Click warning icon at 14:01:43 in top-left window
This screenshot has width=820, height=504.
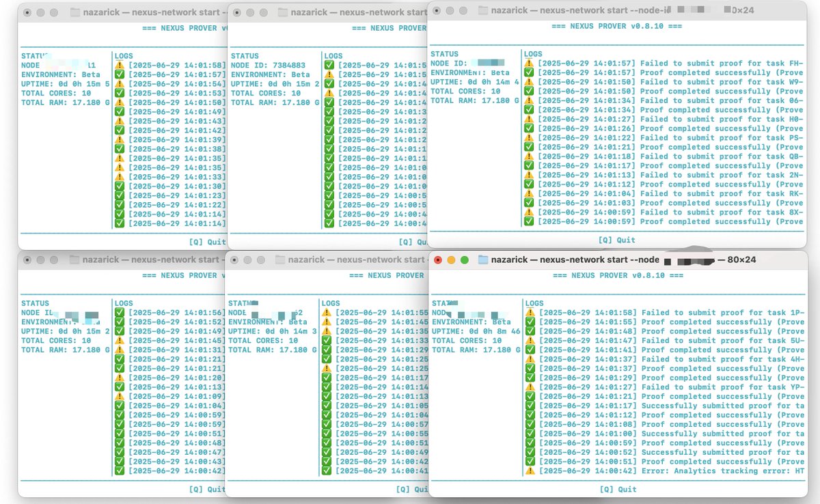click(x=120, y=121)
